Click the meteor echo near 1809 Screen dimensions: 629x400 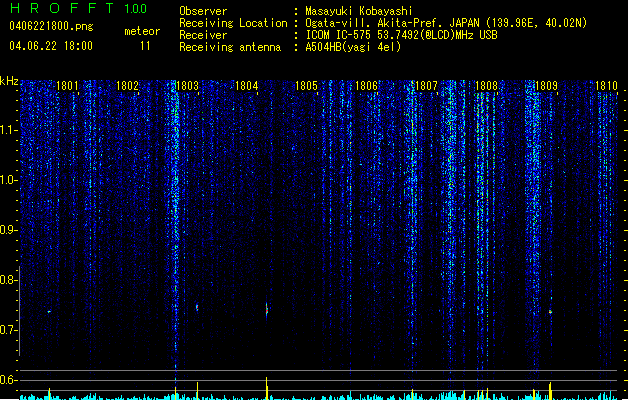coord(550,312)
